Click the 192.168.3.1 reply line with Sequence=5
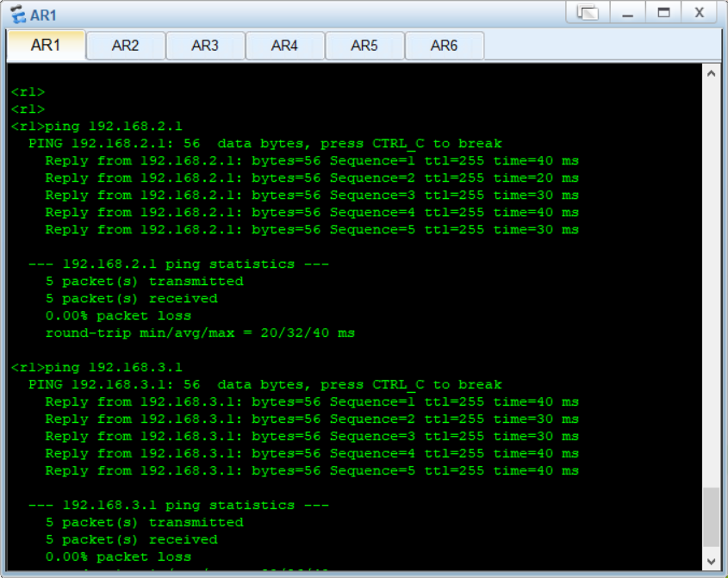This screenshot has height=578, width=728. [312, 470]
